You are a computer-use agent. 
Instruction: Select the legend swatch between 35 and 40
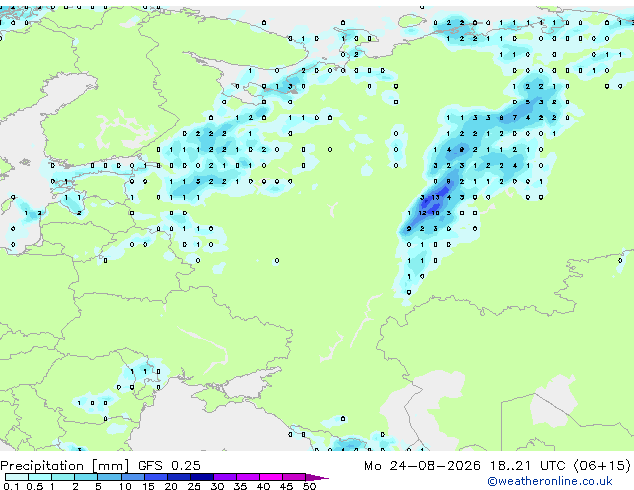click(x=247, y=477)
